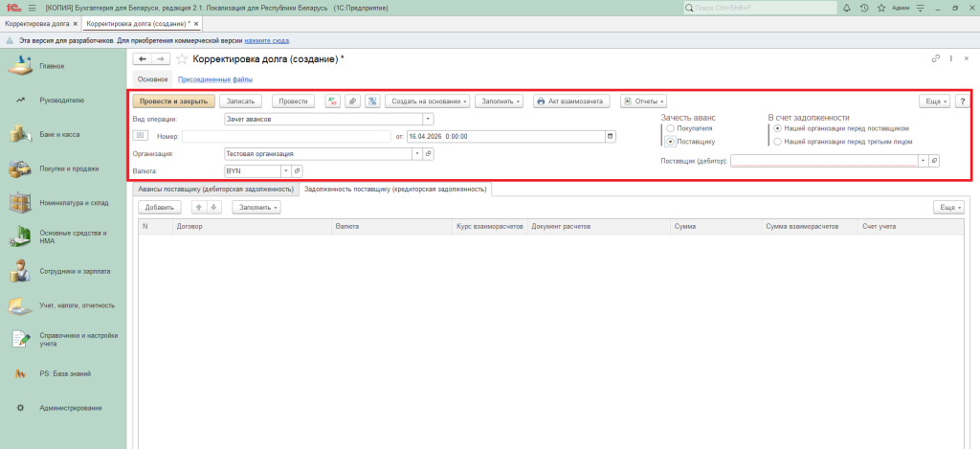Expand the Создать на основании menu
980x449 pixels.
coord(429,101)
